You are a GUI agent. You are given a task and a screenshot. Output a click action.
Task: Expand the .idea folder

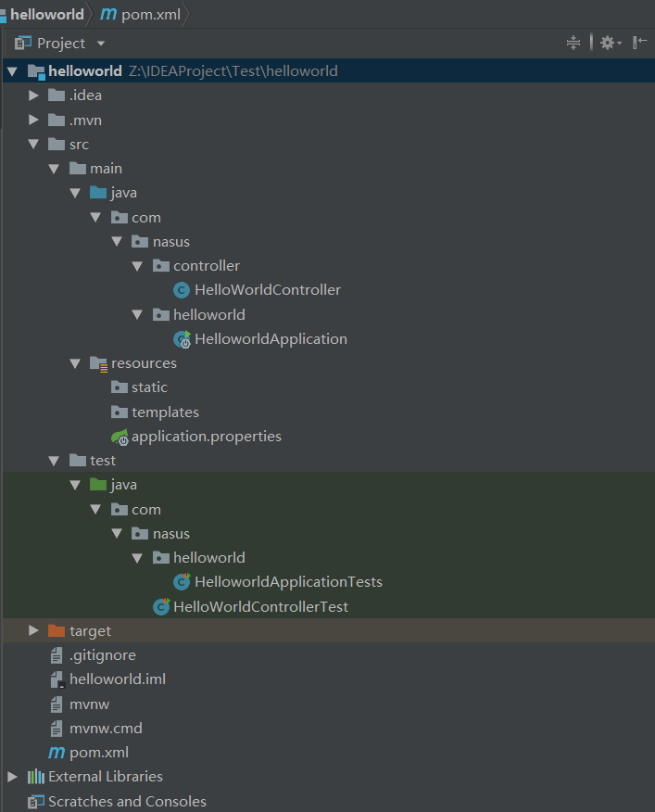[x=33, y=95]
